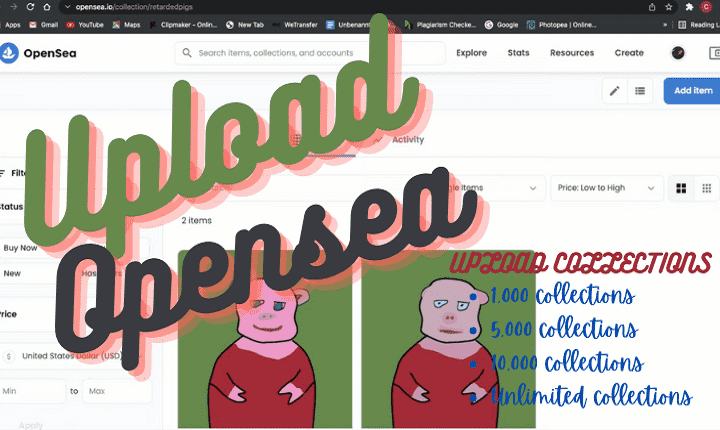The width and height of the screenshot is (720, 430).
Task: Click the OpenSea logo icon
Action: click(8, 53)
